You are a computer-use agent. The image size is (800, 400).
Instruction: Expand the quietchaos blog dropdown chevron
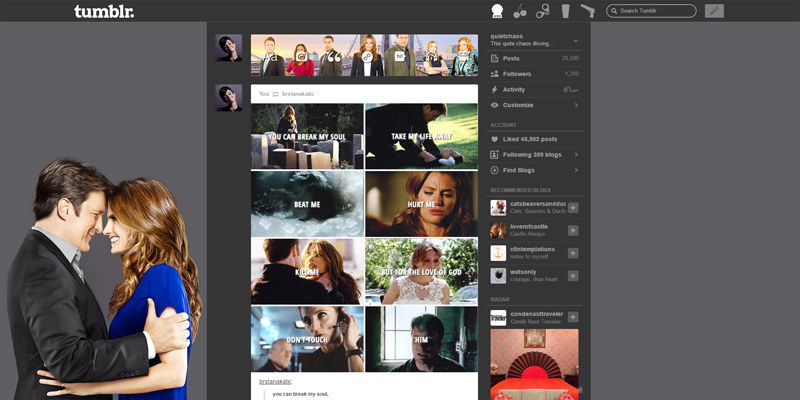tap(576, 40)
